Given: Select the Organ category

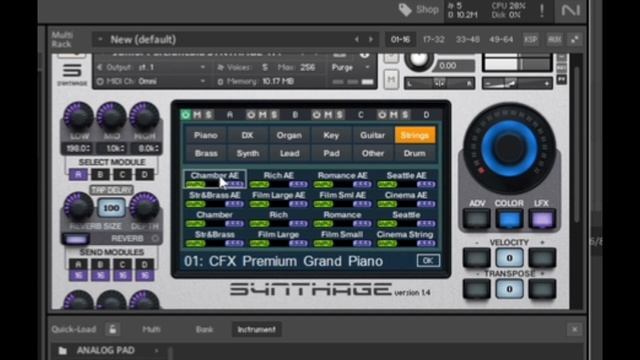Looking at the screenshot, I should click(x=289, y=135).
